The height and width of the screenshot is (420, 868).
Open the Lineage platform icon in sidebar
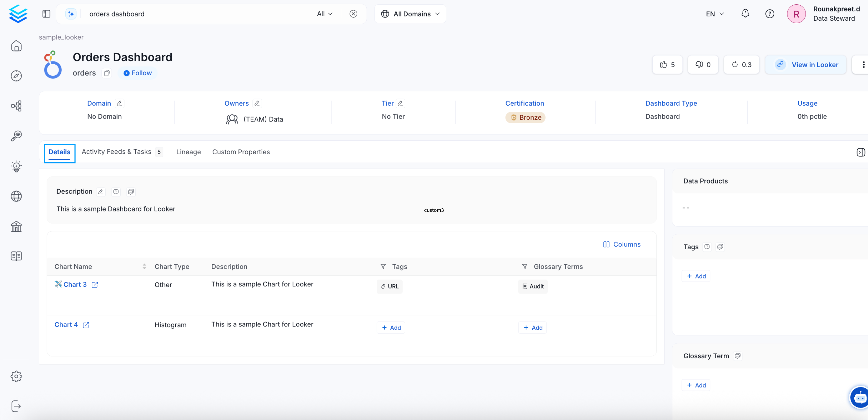tap(17, 106)
